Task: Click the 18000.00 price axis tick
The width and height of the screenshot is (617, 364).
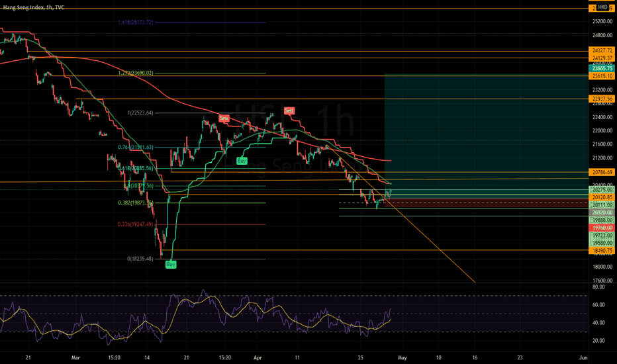Action: pos(602,267)
